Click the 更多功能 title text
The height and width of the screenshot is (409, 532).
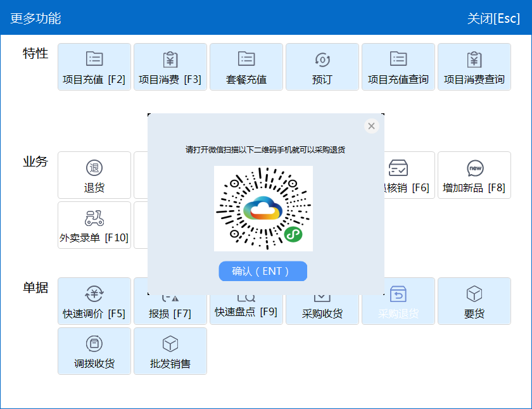click(35, 18)
